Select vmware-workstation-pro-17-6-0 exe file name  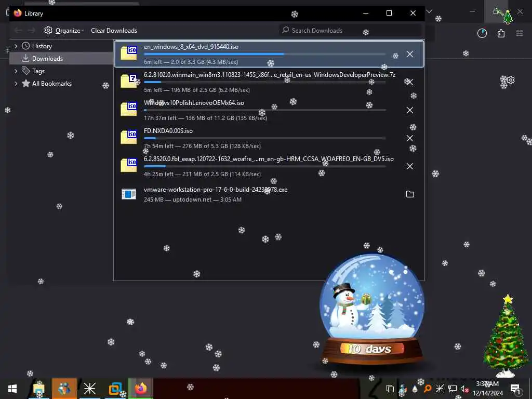(x=216, y=189)
